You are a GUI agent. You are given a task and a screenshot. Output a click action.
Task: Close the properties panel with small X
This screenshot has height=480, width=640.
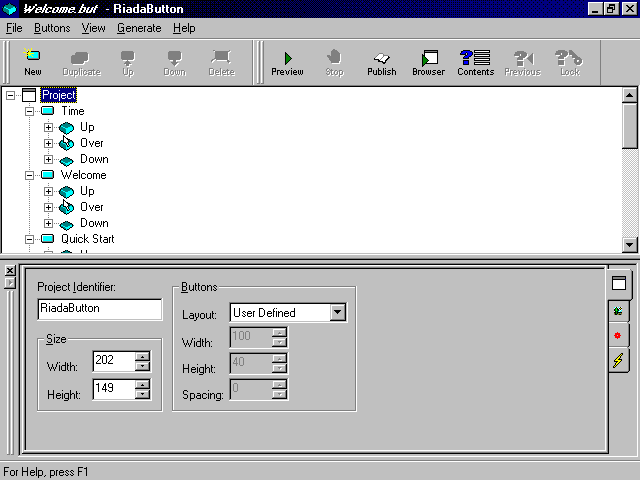(x=10, y=271)
